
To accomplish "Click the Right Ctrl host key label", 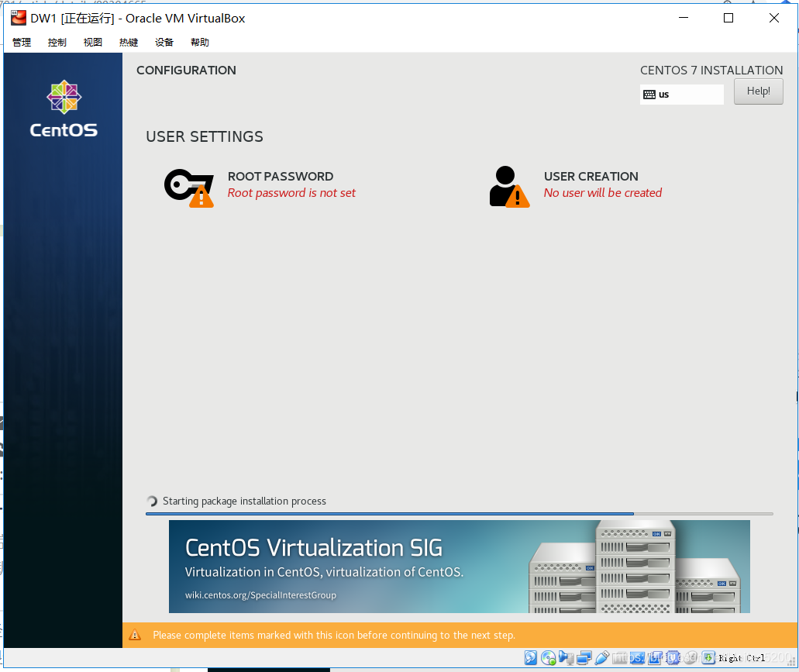I will point(742,658).
